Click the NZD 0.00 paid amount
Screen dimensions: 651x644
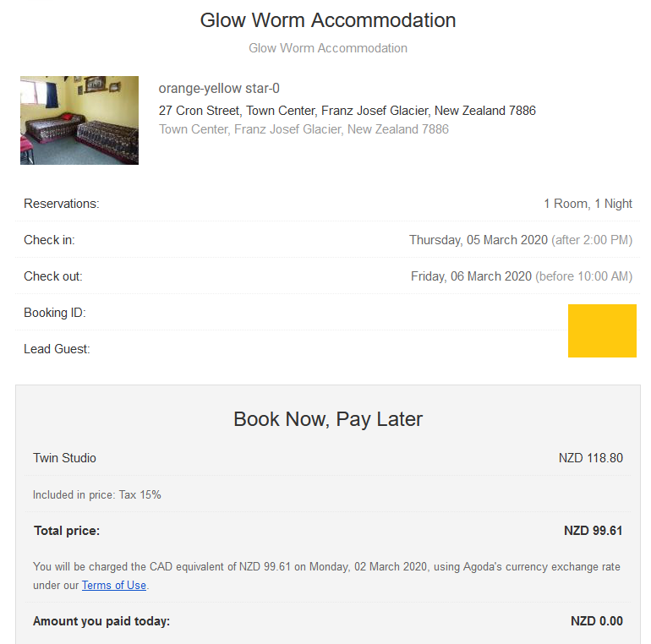click(x=596, y=621)
